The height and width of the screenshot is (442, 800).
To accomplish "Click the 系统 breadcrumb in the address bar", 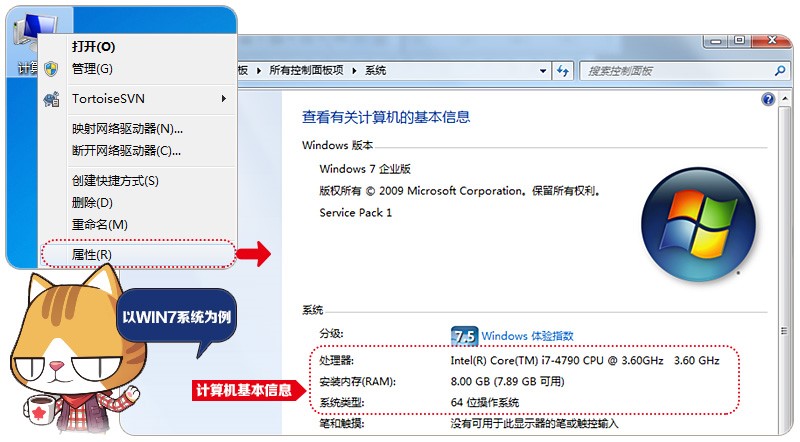I will (375, 70).
